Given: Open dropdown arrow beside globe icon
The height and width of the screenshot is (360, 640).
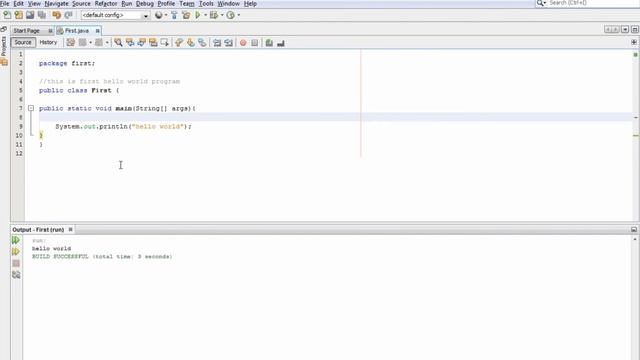Looking at the screenshot, I should pyautogui.click(x=166, y=15).
